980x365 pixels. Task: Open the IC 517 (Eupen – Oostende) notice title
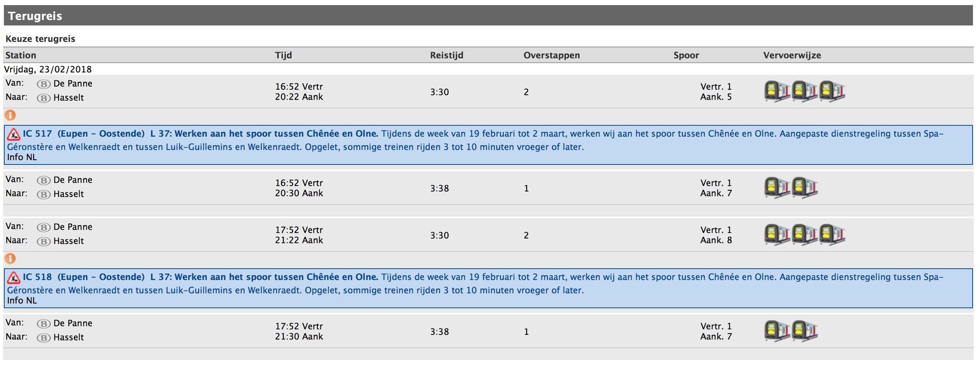84,134
